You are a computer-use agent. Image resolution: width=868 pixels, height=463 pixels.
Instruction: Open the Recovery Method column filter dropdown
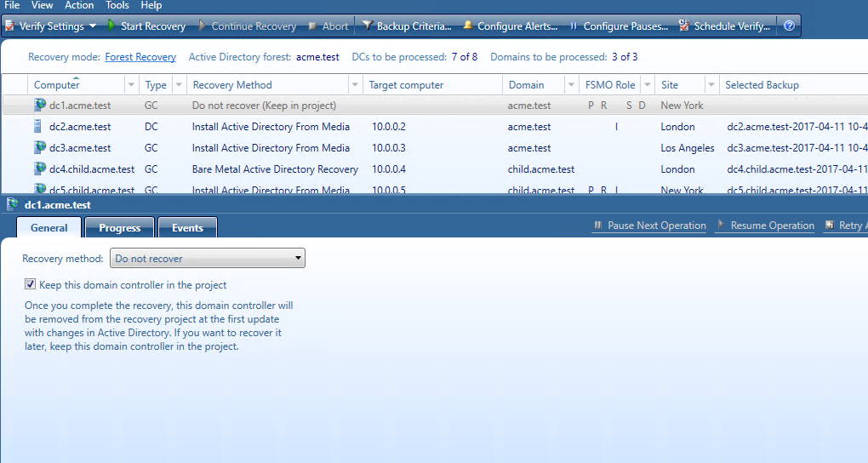point(355,85)
